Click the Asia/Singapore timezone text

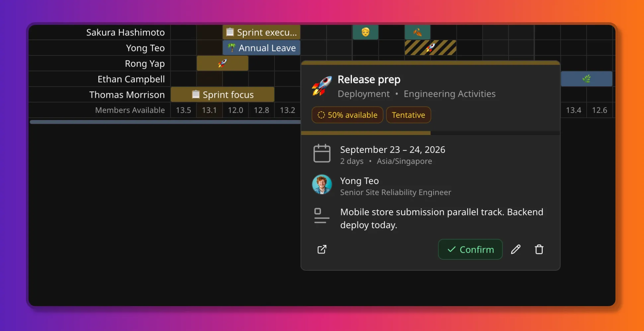tap(404, 161)
